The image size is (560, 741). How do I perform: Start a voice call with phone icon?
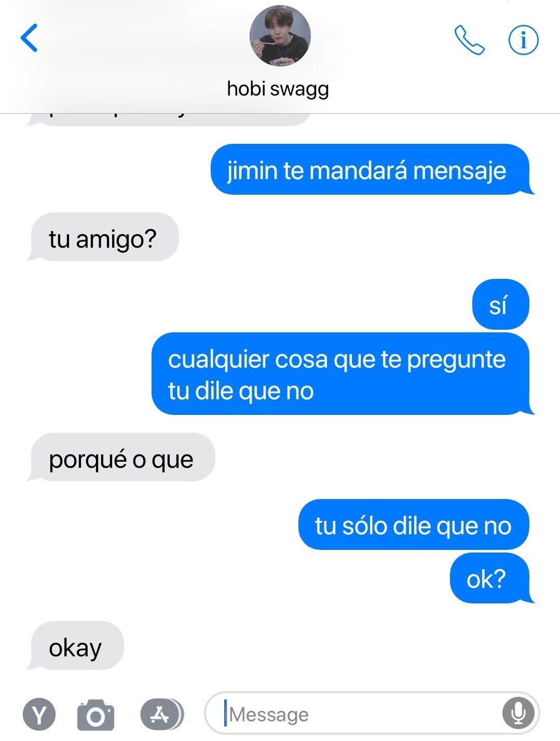point(469,40)
